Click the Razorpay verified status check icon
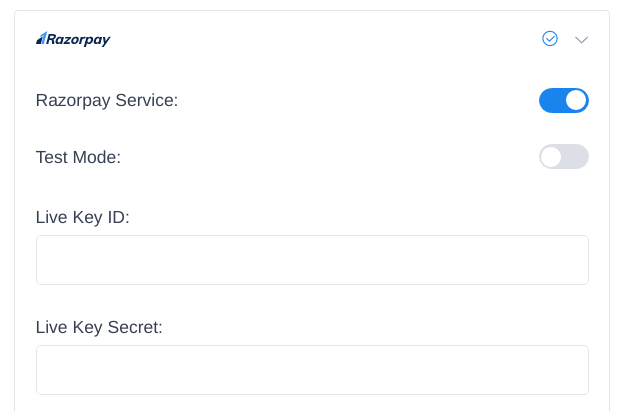Screen dimensions: 623x411 [x=549, y=39]
